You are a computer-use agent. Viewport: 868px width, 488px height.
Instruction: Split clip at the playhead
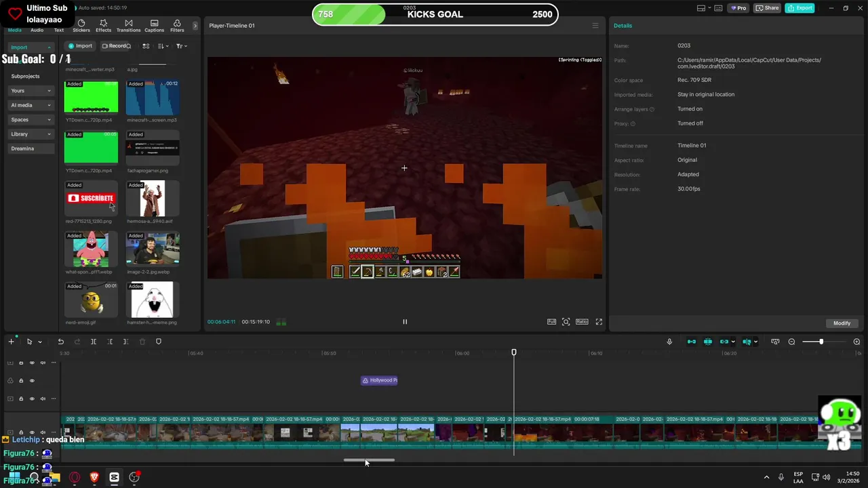point(94,342)
